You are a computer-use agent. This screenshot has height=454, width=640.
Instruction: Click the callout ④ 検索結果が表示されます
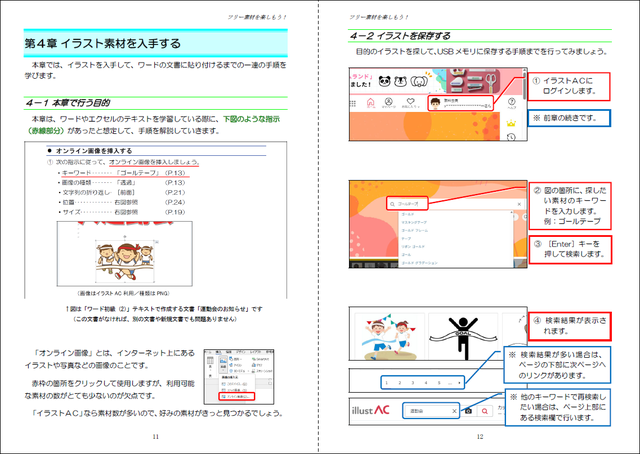pyautogui.click(x=570, y=326)
